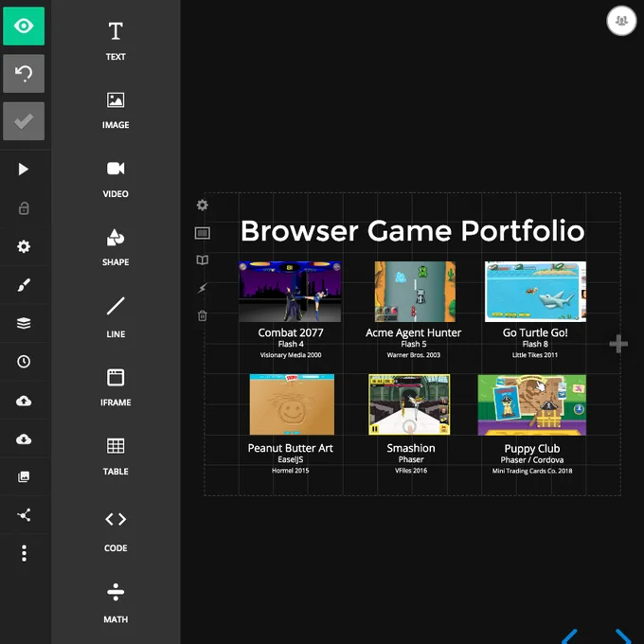Select the Browser Game Portfolio title
Viewport: 644px width, 644px height.
[x=412, y=231]
